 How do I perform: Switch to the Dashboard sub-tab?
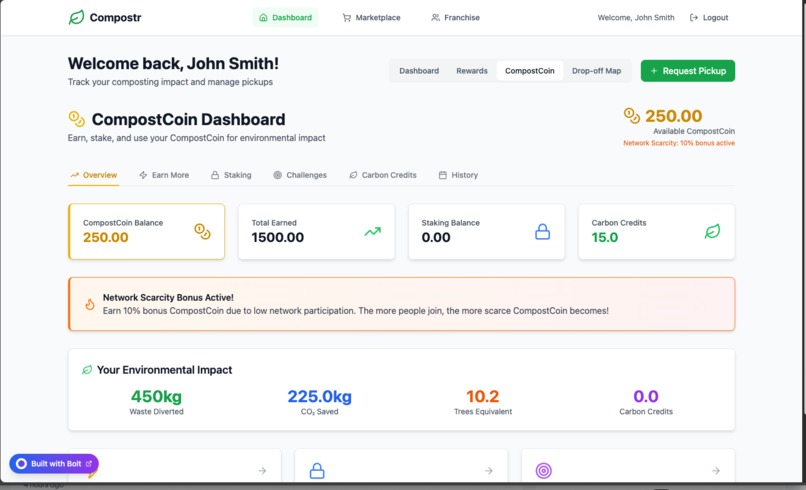(419, 71)
